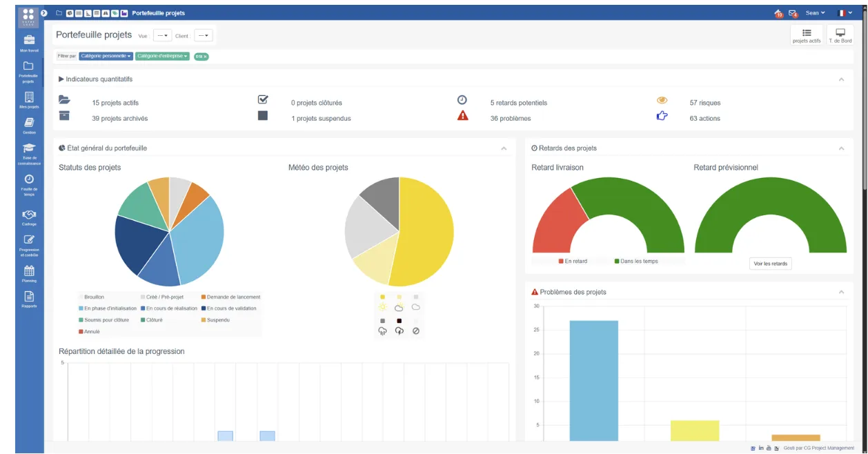Open the Vue dropdown
Screen dimensions: 868x454
pyautogui.click(x=162, y=35)
